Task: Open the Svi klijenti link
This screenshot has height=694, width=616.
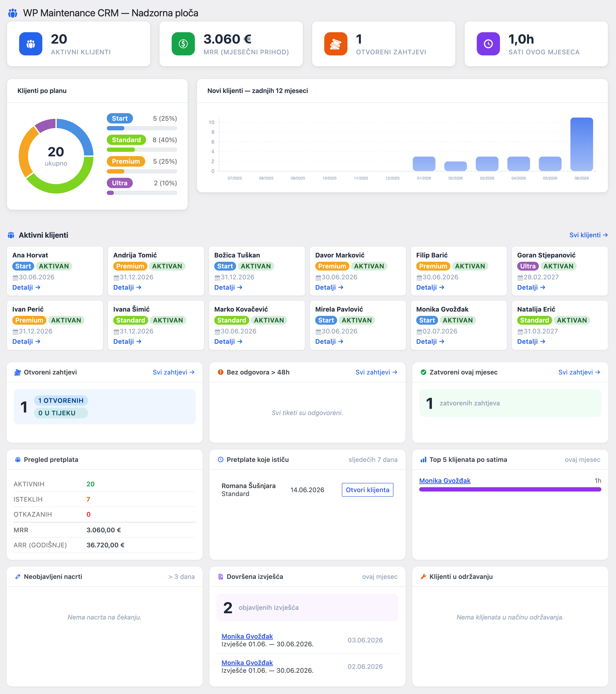Action: click(x=588, y=235)
